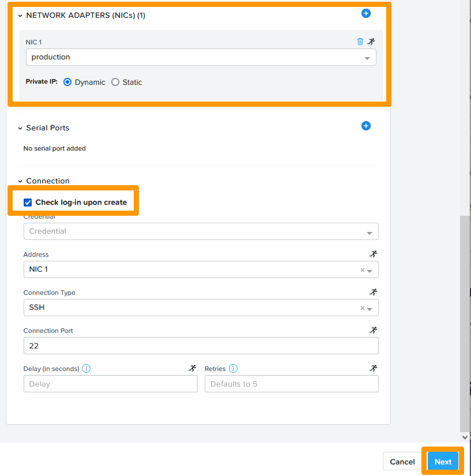The image size is (471, 476).
Task: Add a new network adapter with plus icon
Action: click(x=366, y=13)
